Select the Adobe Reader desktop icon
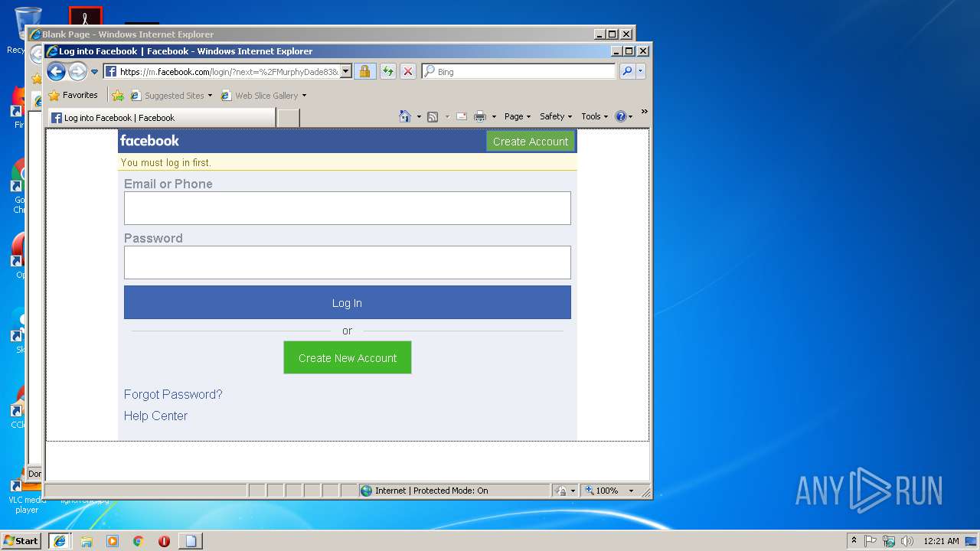The width and height of the screenshot is (980, 551). pyautogui.click(x=86, y=15)
